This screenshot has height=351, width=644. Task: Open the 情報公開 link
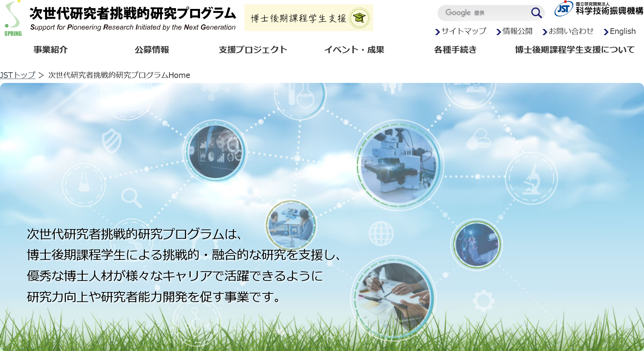(517, 31)
